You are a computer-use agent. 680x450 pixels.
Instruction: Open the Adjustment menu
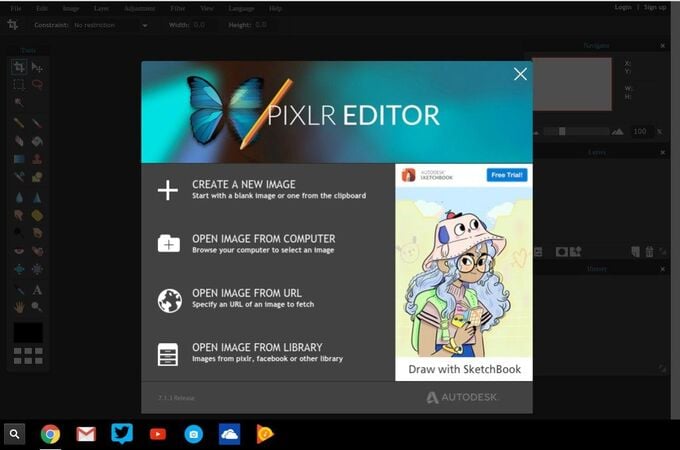click(x=140, y=8)
